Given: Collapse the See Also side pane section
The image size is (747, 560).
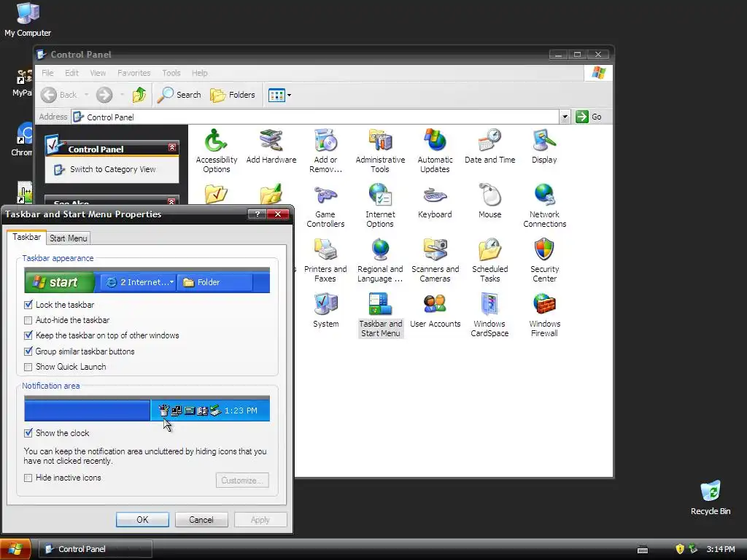Looking at the screenshot, I should [x=171, y=201].
